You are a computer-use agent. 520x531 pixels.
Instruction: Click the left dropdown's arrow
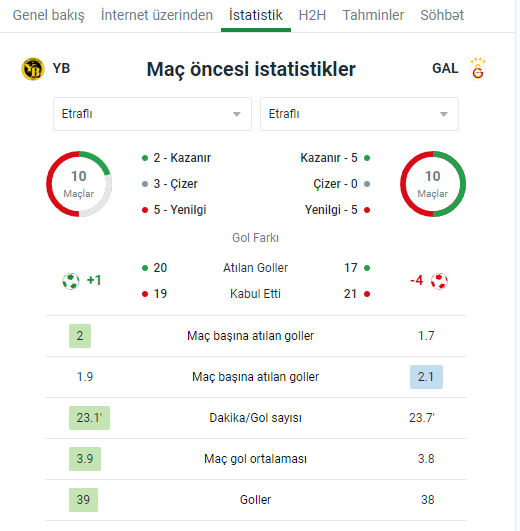[x=237, y=114]
